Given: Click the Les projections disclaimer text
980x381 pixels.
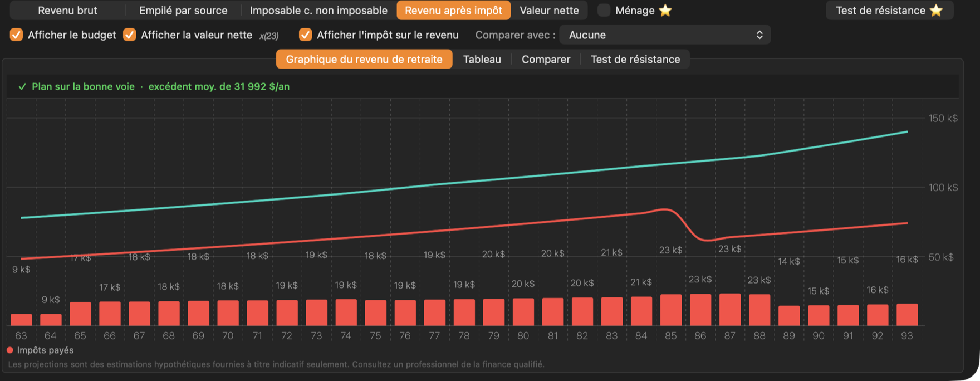Looking at the screenshot, I should tap(276, 365).
